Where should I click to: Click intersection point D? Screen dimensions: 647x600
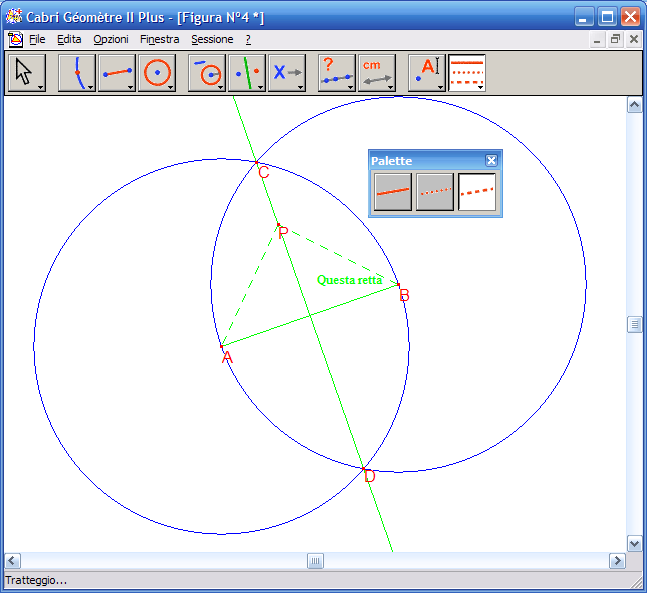click(364, 469)
